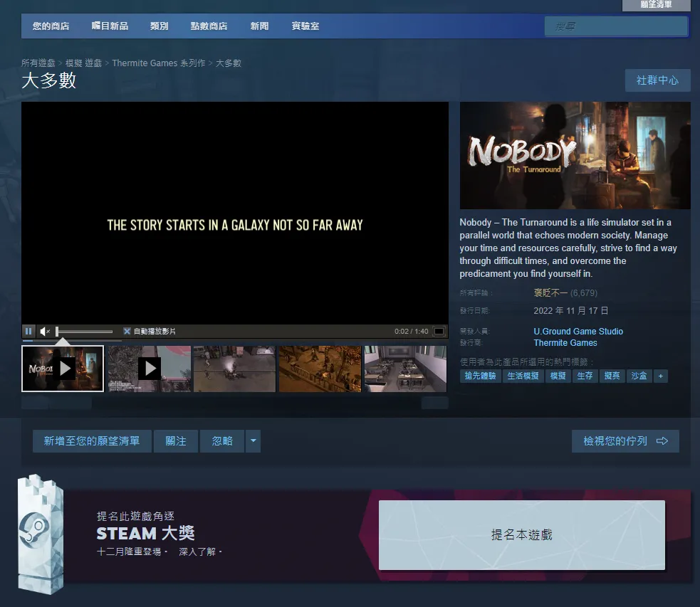Focus the store search field
This screenshot has height=607, width=700.
(616, 26)
